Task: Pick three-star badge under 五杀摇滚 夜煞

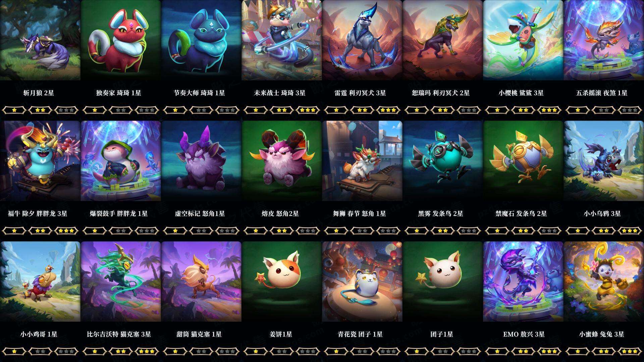Action: [630, 110]
